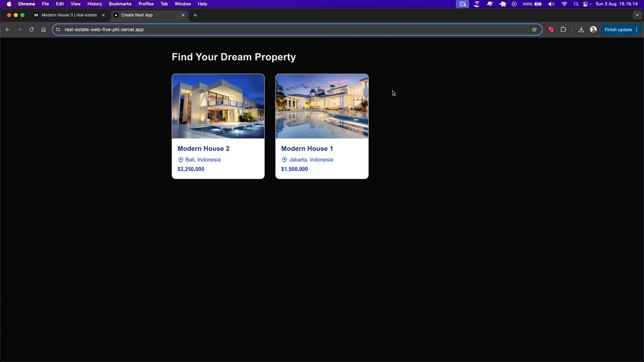Click the $2,250,000 price
The height and width of the screenshot is (362, 644).
click(191, 169)
